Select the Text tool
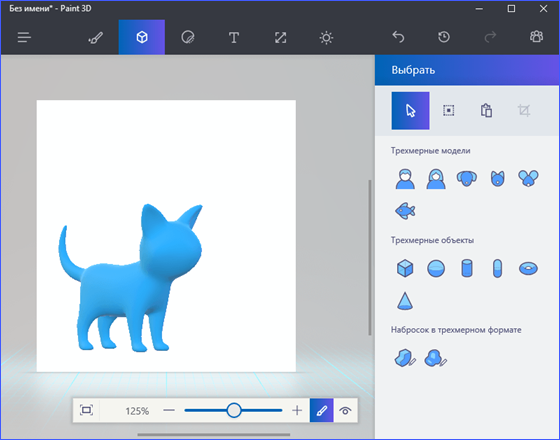 tap(234, 37)
